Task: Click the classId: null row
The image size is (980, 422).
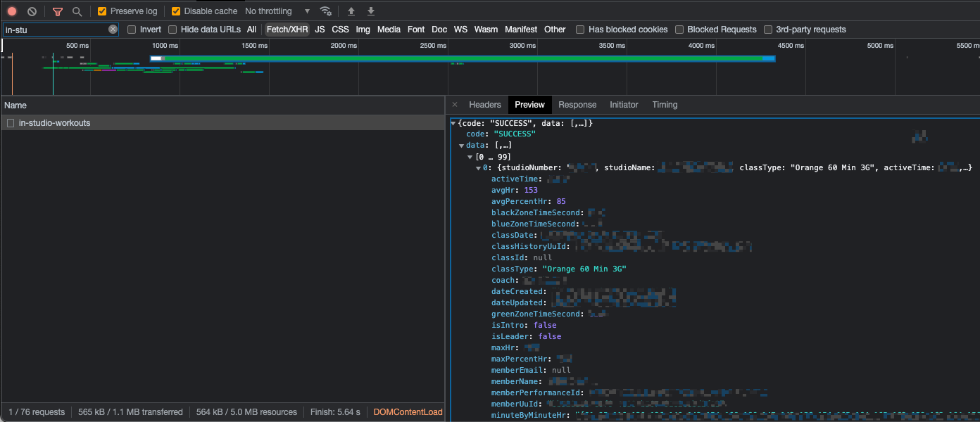Action: 522,258
